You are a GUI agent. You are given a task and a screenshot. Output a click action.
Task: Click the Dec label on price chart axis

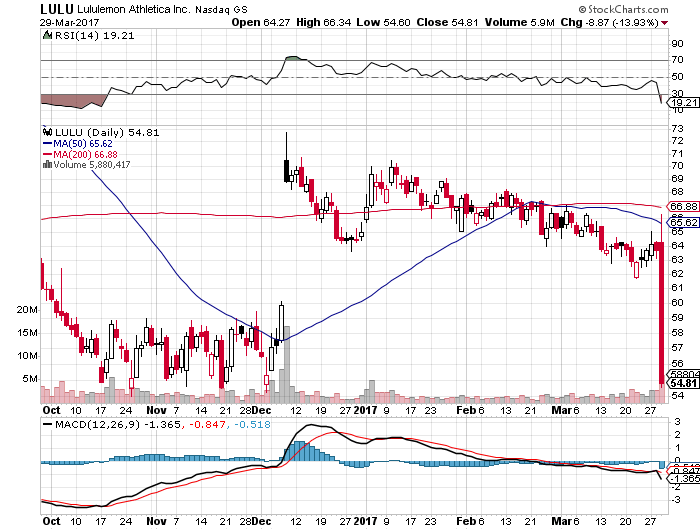(261, 410)
